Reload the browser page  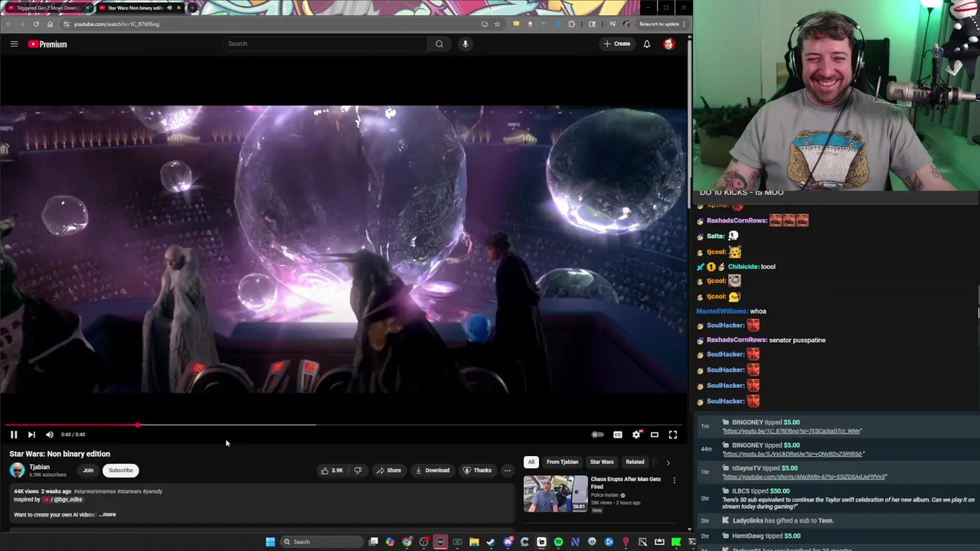point(36,24)
